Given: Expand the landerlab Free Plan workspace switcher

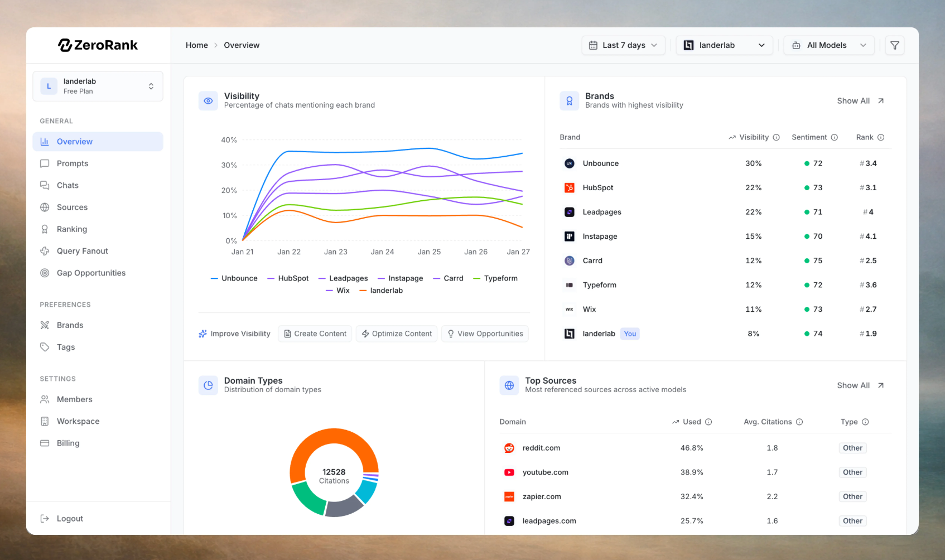Looking at the screenshot, I should click(x=98, y=86).
